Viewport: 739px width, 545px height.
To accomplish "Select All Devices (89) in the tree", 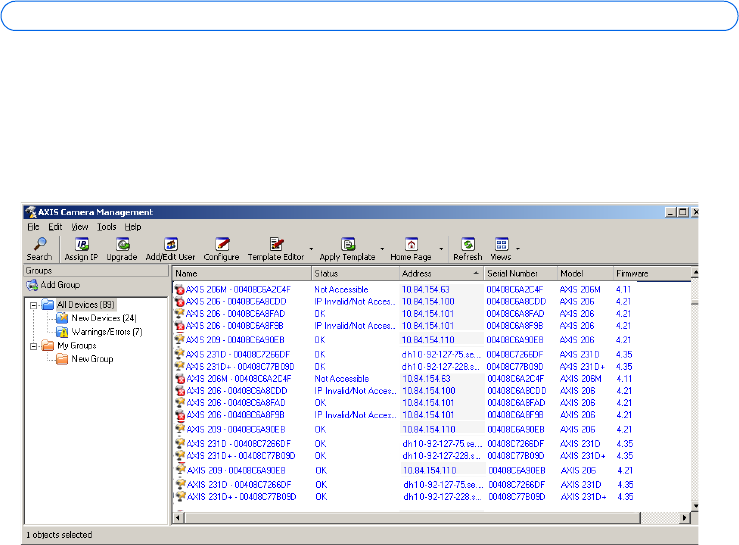I will (85, 305).
